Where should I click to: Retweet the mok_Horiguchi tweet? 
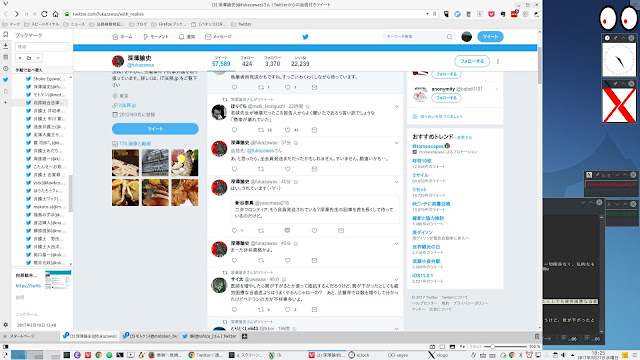point(261,130)
